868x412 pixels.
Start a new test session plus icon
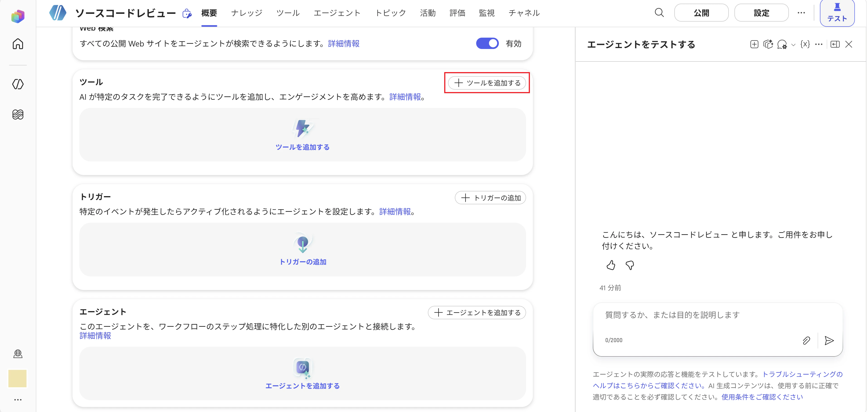[754, 44]
